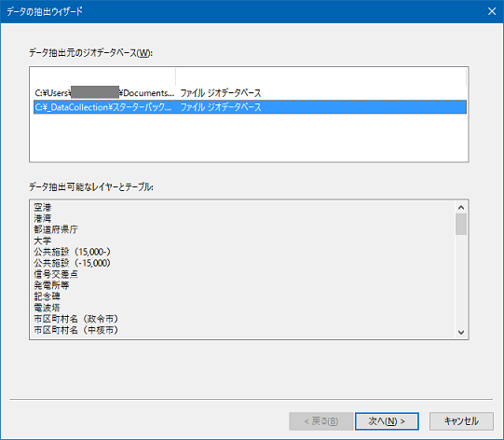Click the layer list scroll up arrow
This screenshot has width=504, height=440.
pyautogui.click(x=461, y=208)
